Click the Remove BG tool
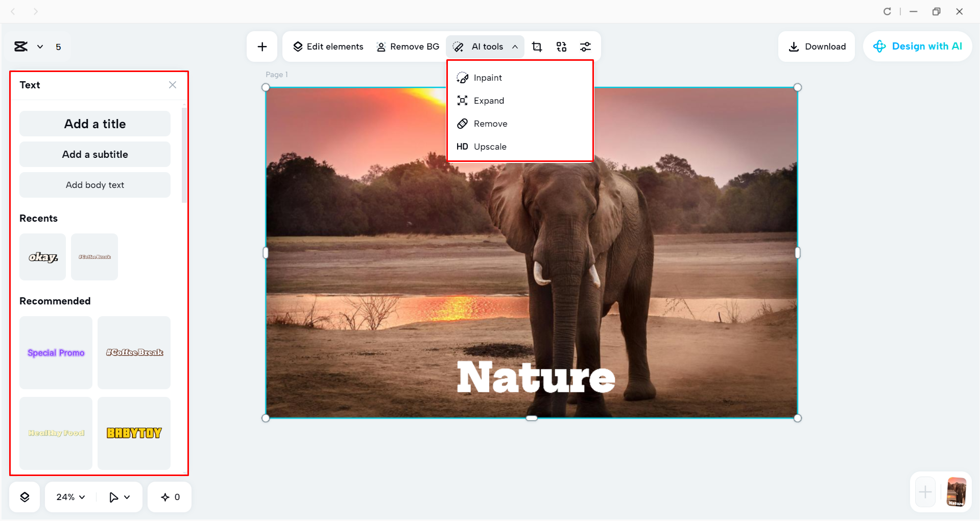This screenshot has height=521, width=980. [408, 46]
